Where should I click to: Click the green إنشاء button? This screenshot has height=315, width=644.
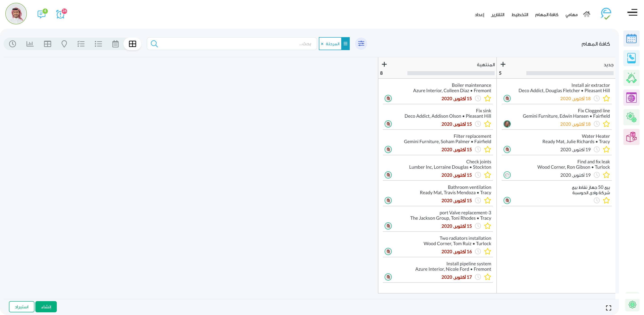46,307
